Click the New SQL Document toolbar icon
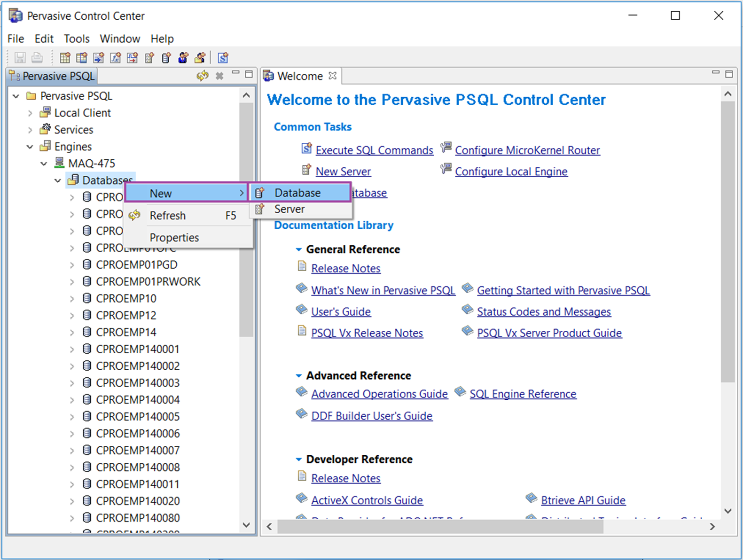 click(x=223, y=58)
